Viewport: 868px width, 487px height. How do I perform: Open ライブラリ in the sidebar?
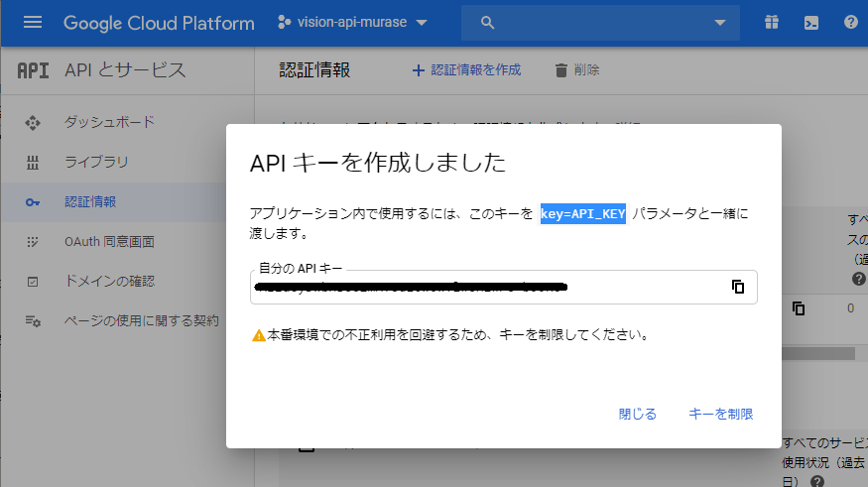(97, 162)
